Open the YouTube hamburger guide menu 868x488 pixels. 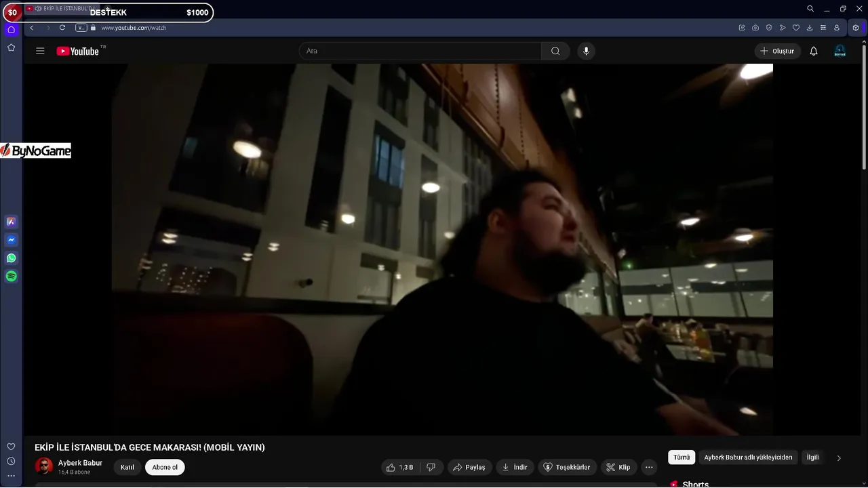point(40,51)
